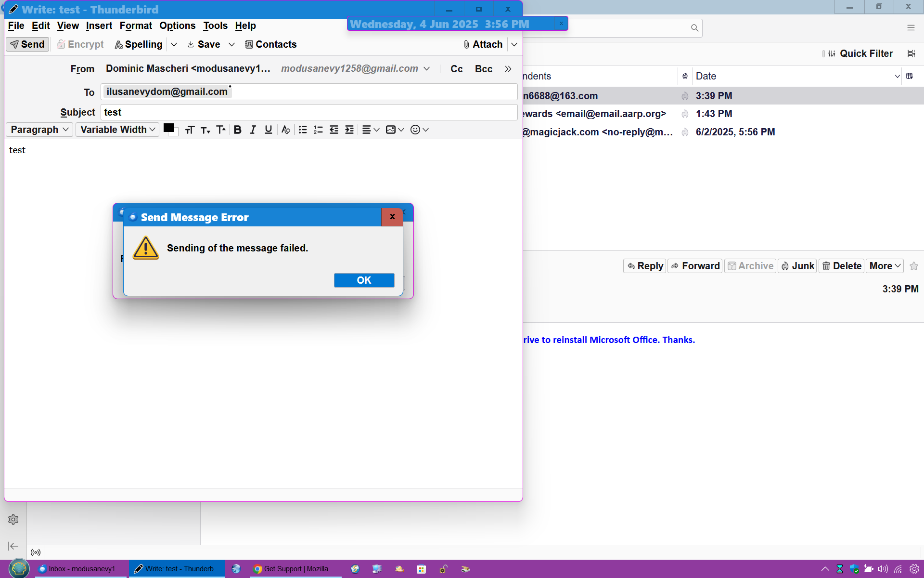
Task: Open the Variable Width font dropdown
Action: (117, 130)
